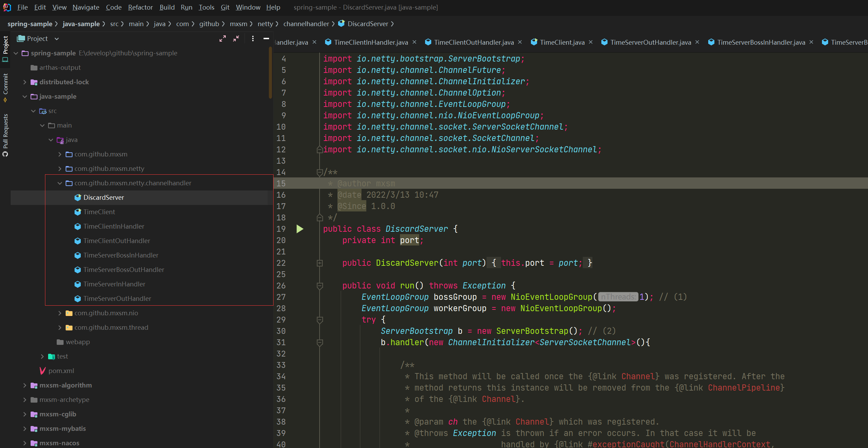Open the Refactor menu
This screenshot has width=868, height=448.
[x=140, y=7]
